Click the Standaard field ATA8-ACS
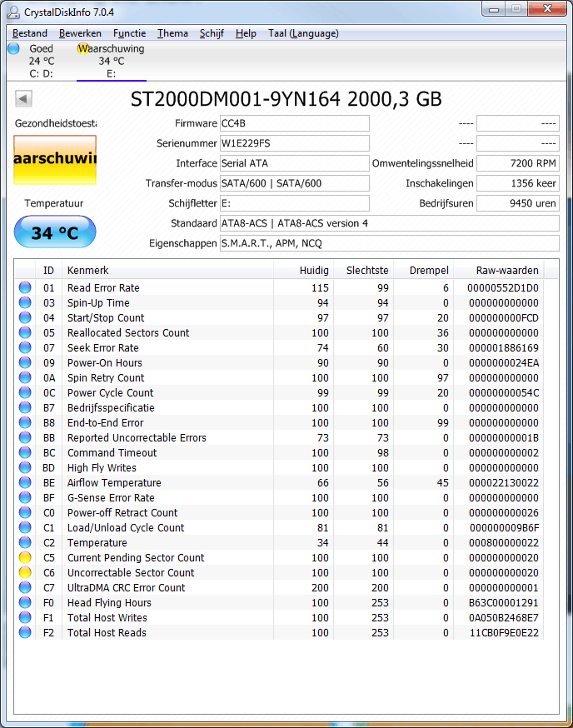Screen dimensions: 573x728 pyautogui.click(x=390, y=223)
